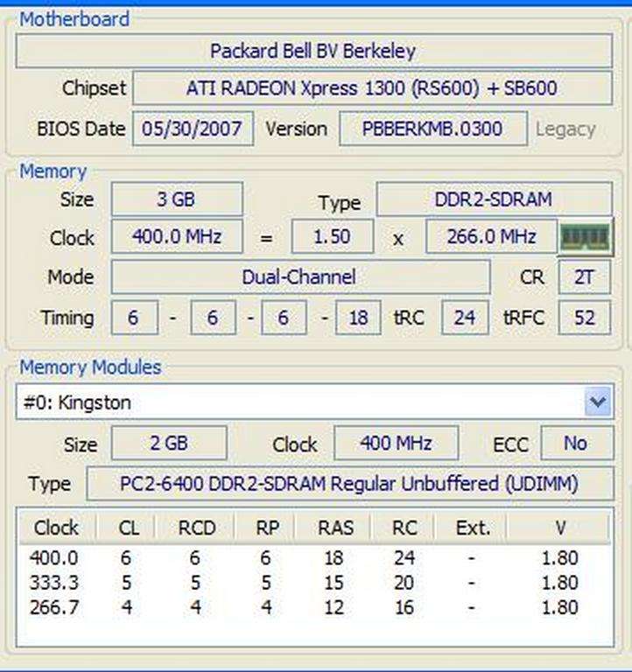Select the BIOS date 05/30/2007 field
632x672 pixels.
click(193, 129)
